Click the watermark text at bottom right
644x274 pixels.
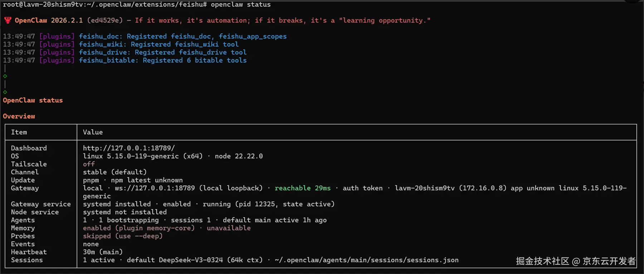[x=575, y=261]
